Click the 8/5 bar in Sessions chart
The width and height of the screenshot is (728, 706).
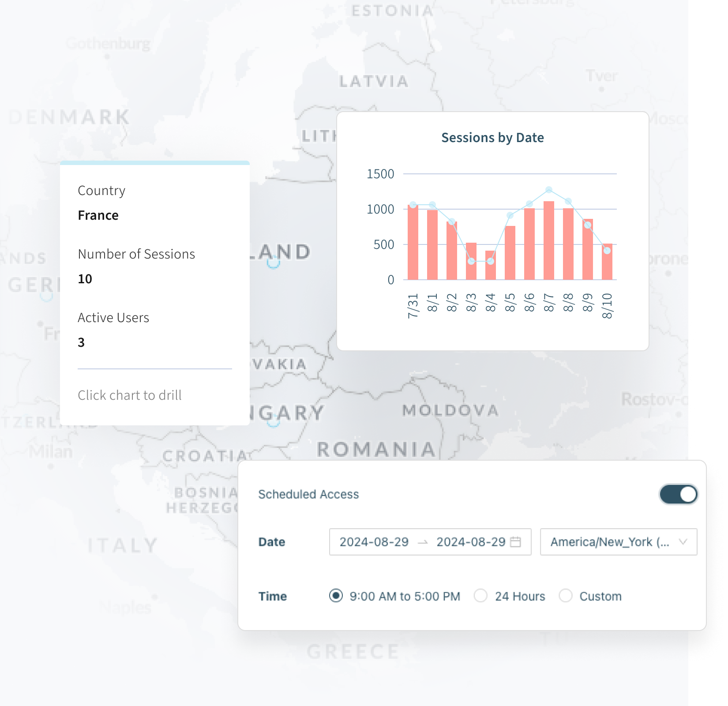tap(510, 253)
